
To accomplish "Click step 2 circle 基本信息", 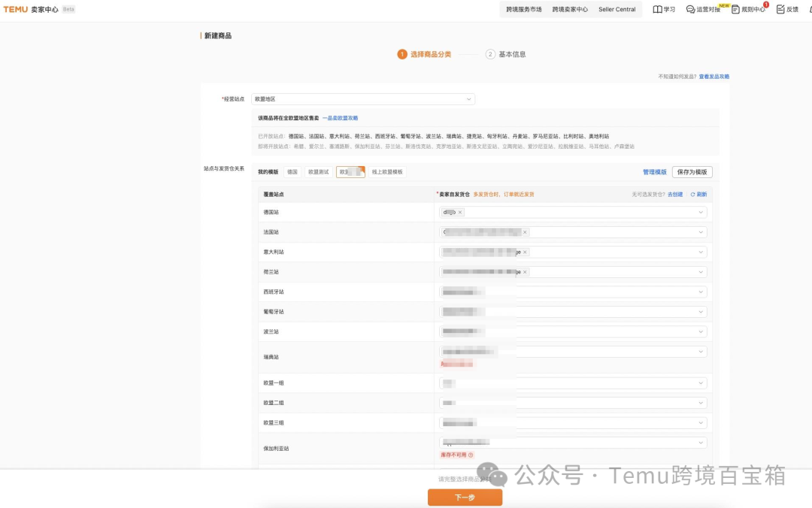I will [490, 54].
